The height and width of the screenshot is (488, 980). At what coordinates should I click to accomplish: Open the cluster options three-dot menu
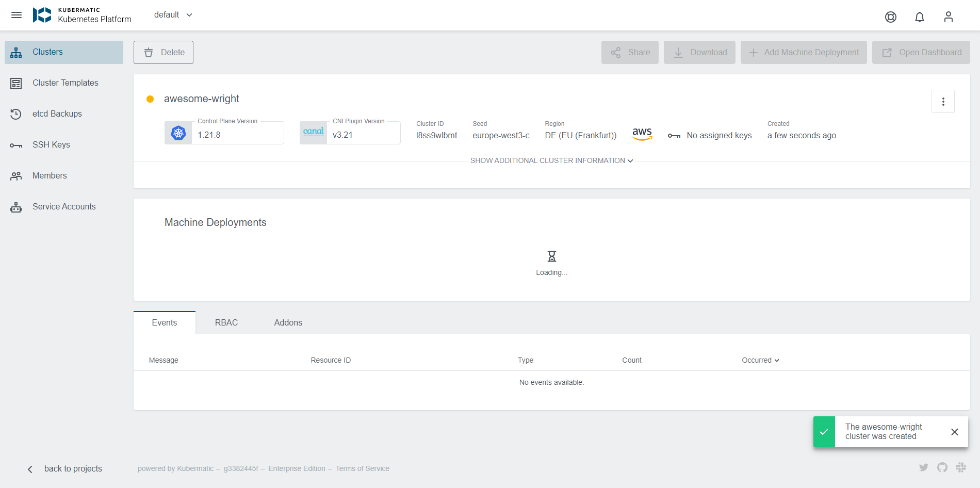coord(943,101)
